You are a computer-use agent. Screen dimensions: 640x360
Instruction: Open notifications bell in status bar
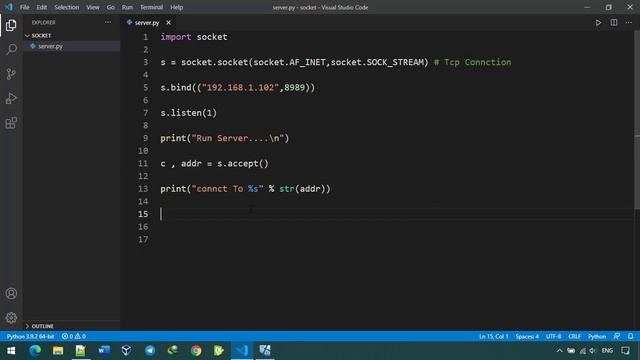click(631, 336)
